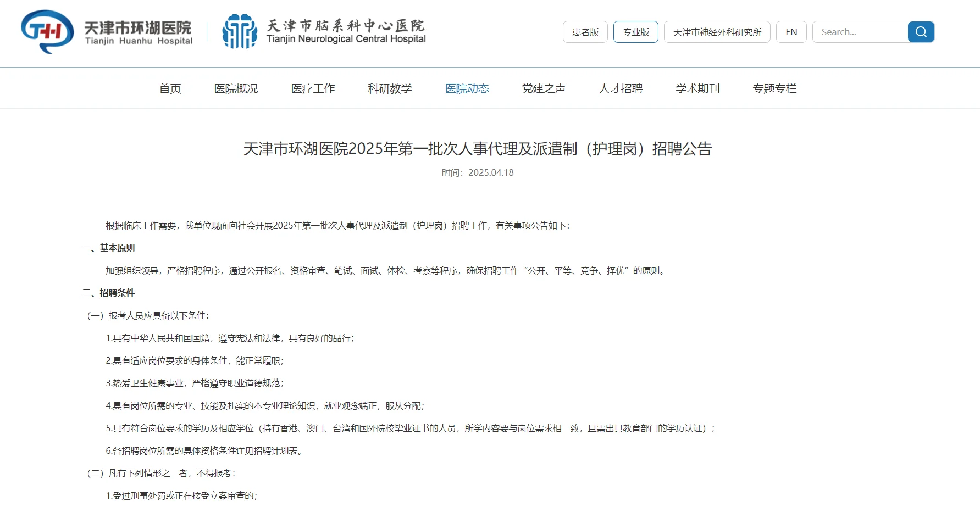Viewport: 980px width, 507px height.
Task: Click the Tianjin Huanhu Hospital logo
Action: [x=107, y=32]
